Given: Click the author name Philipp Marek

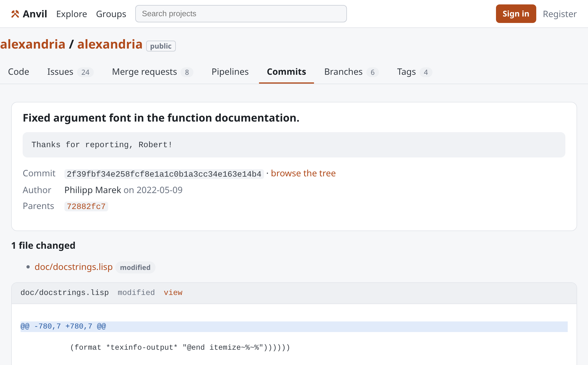Looking at the screenshot, I should [93, 190].
